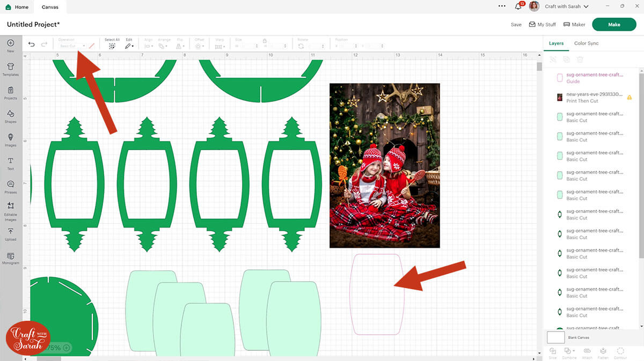Select the Shapes tool
The height and width of the screenshot is (361, 644).
click(10, 116)
